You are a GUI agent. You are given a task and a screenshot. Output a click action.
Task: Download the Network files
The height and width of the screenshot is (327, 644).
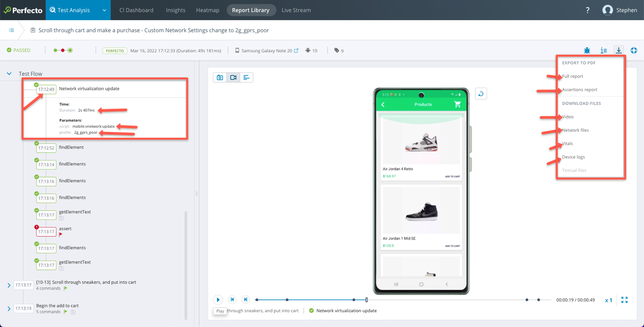575,130
